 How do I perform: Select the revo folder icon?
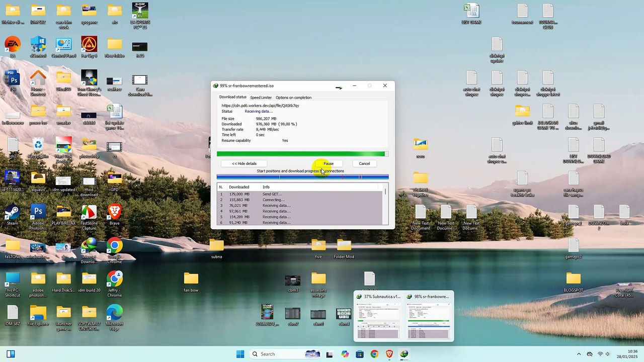420,147
